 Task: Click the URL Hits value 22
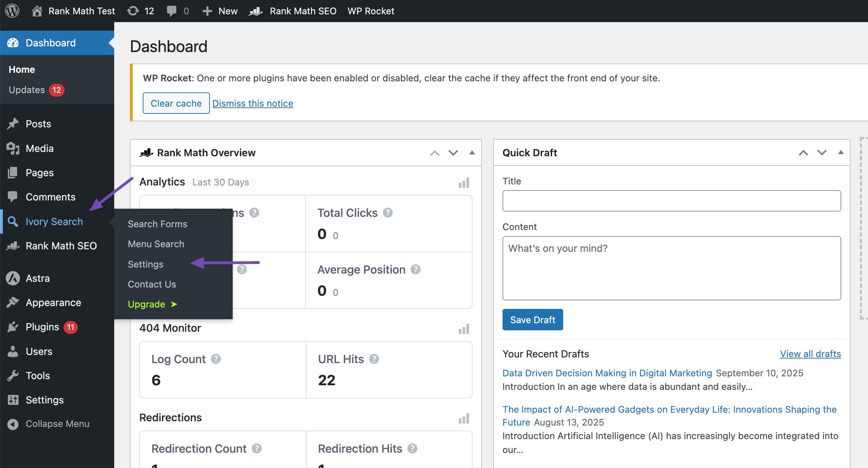(327, 380)
